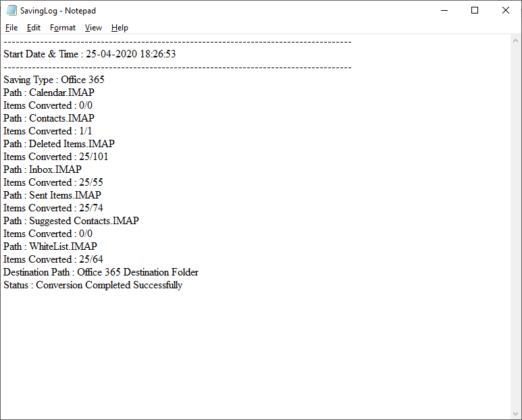Click the 'Status : Conversion Completed Successfully' line

click(93, 285)
